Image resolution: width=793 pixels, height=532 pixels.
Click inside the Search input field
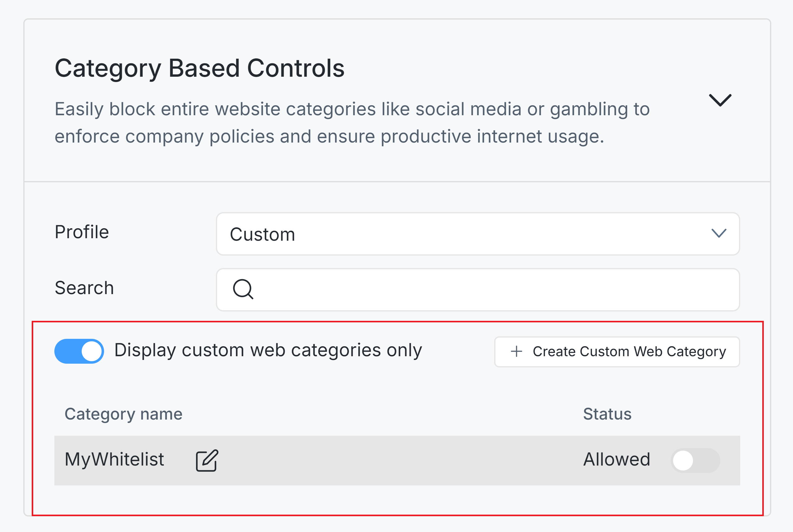point(475,289)
